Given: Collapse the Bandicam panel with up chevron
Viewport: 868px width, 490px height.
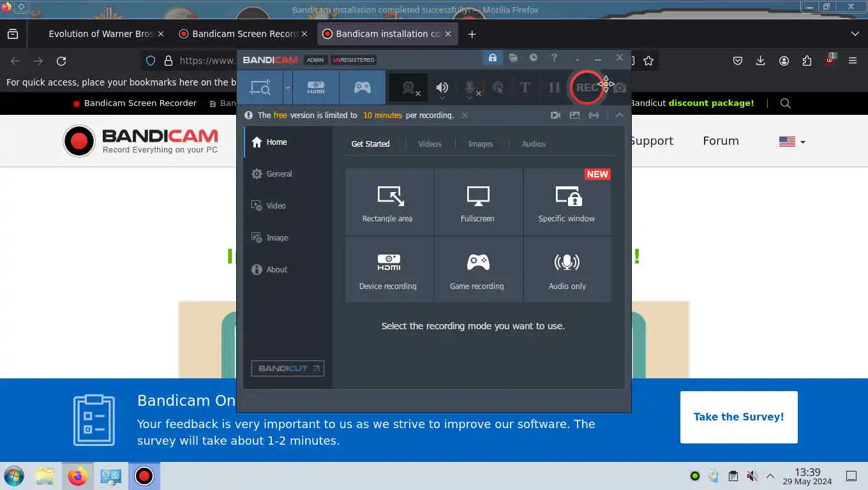Looking at the screenshot, I should (x=619, y=115).
